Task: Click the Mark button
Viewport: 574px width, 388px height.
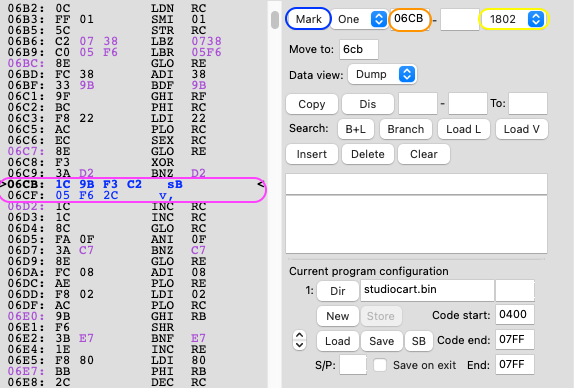Action: coord(308,19)
